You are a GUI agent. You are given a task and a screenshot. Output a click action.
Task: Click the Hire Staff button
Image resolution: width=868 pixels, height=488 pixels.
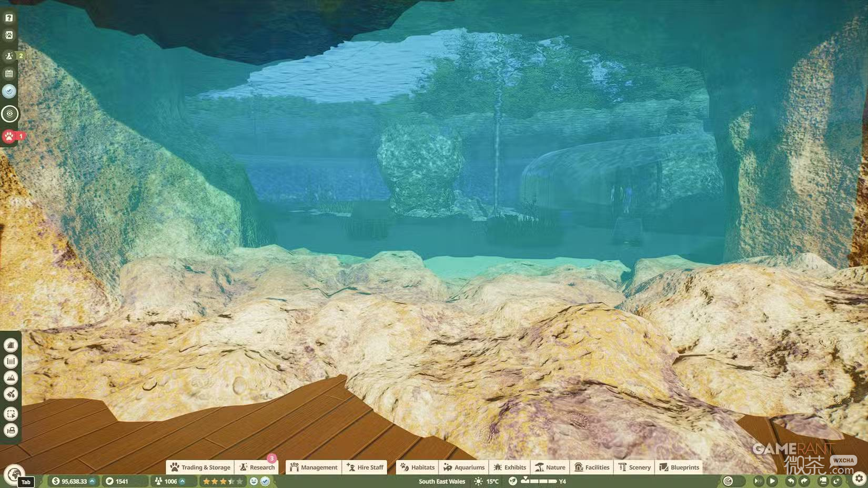point(365,467)
